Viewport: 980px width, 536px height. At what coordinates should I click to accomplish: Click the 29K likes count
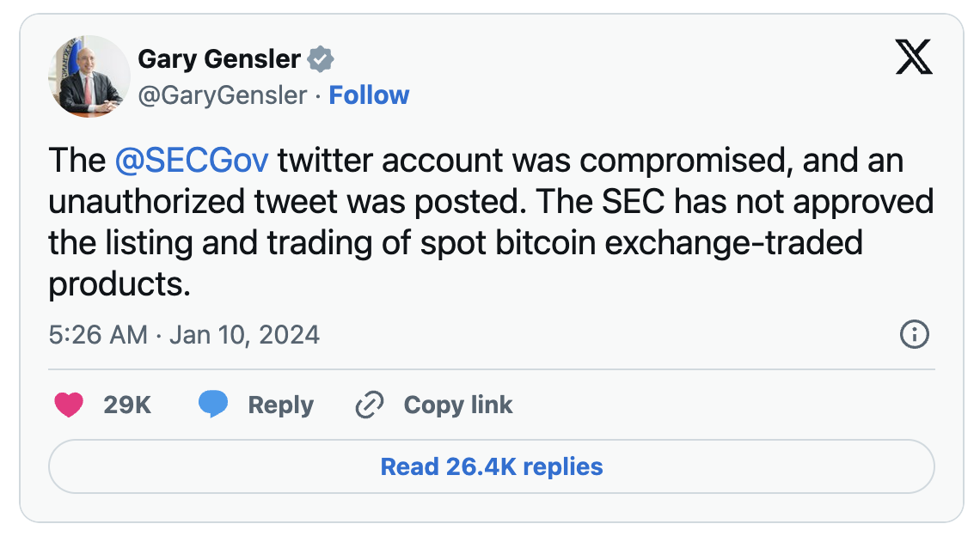click(x=127, y=405)
